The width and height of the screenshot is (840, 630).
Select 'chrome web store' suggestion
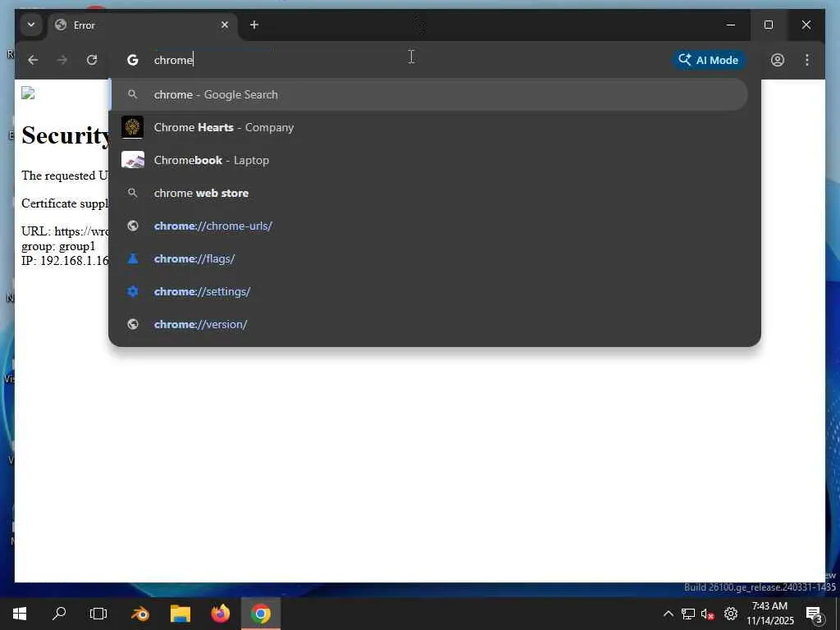point(428,193)
